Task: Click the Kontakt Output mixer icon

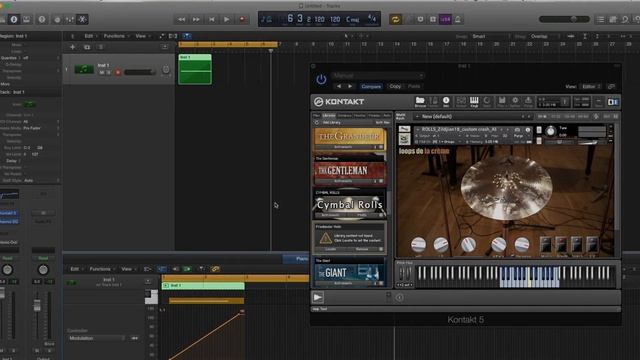Action: click(461, 102)
